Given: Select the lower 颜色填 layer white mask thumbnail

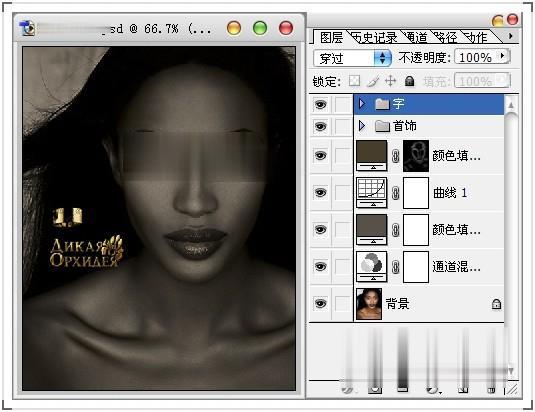Looking at the screenshot, I should 416,230.
